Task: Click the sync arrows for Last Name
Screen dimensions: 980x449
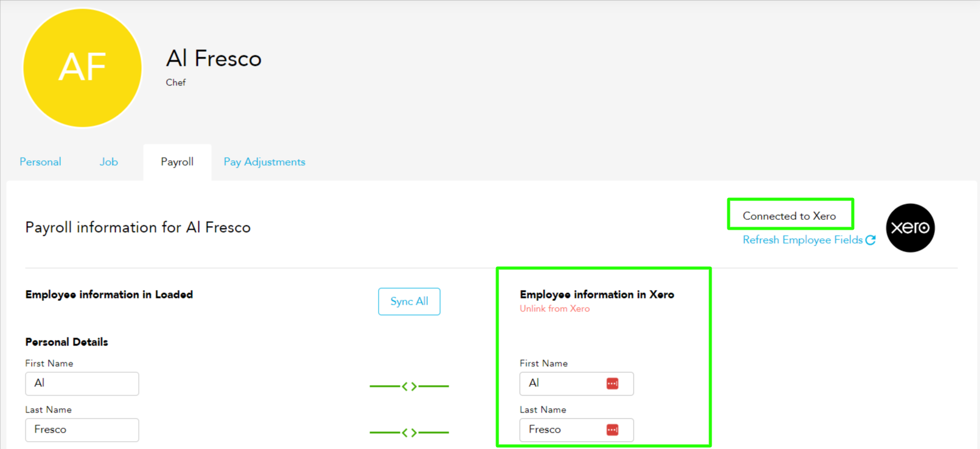Action: 409,433
